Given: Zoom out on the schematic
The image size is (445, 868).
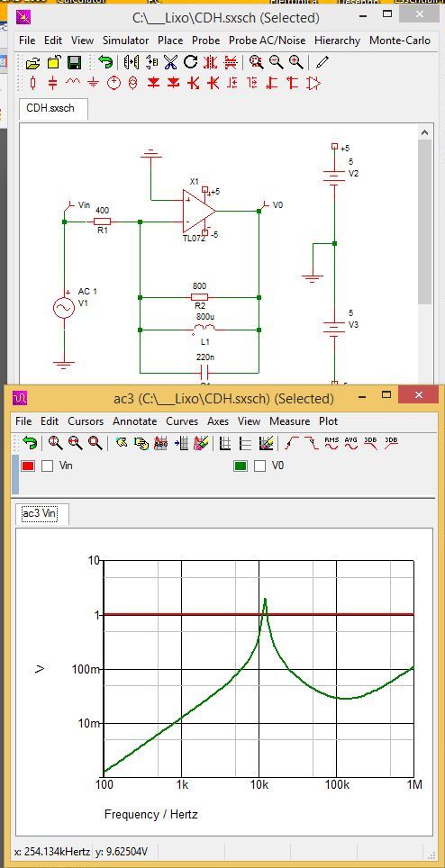Looking at the screenshot, I should pos(276,62).
